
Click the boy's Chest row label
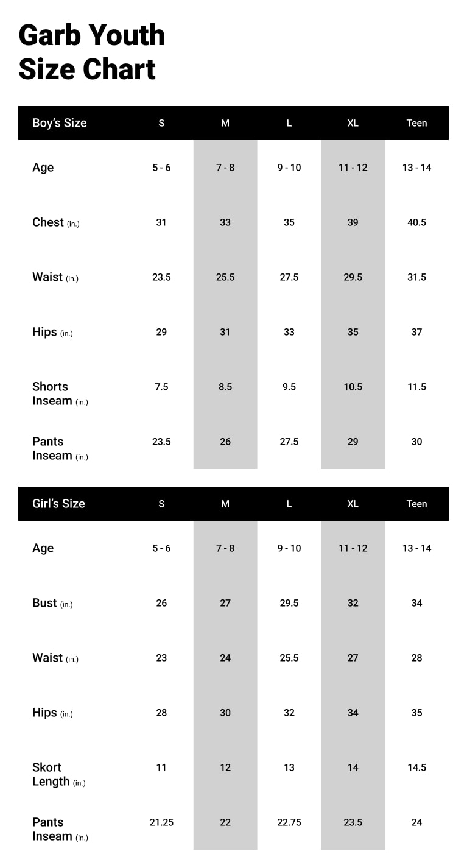point(49,222)
